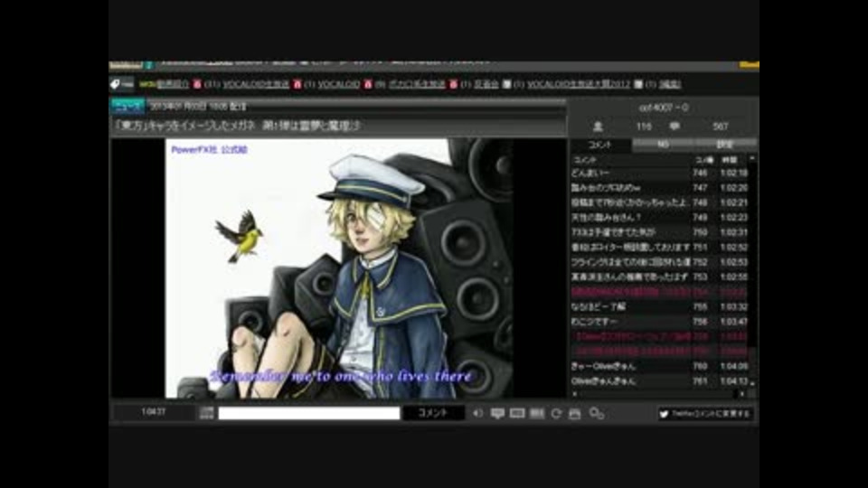
Task: Click the viewer count person icon
Action: (x=598, y=127)
